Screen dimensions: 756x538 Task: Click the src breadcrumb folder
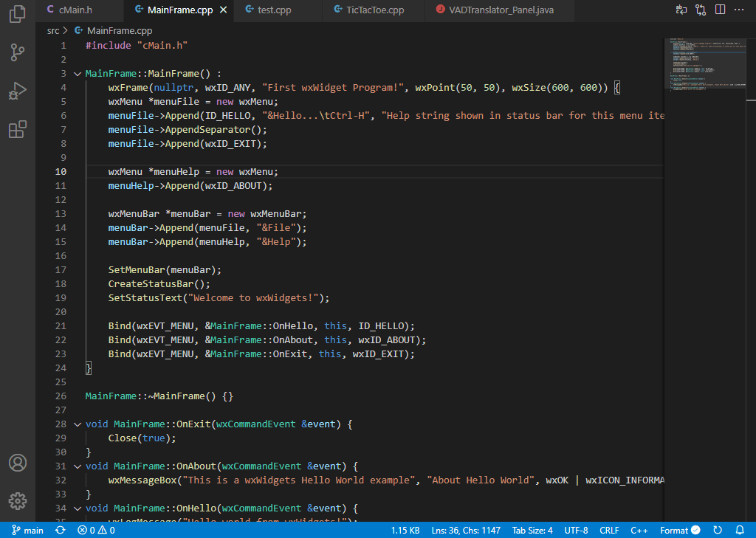pyautogui.click(x=53, y=30)
